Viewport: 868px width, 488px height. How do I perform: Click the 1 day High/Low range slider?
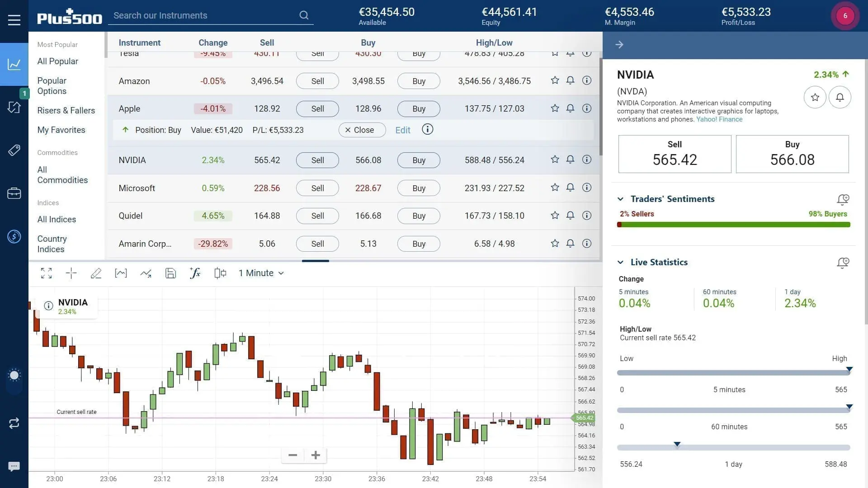pyautogui.click(x=733, y=447)
